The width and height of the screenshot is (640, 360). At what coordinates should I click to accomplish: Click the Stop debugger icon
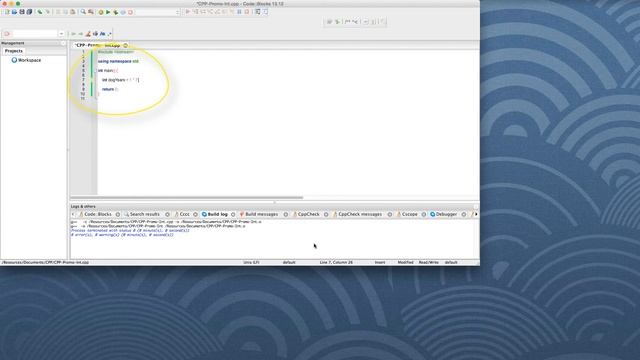coord(247,12)
